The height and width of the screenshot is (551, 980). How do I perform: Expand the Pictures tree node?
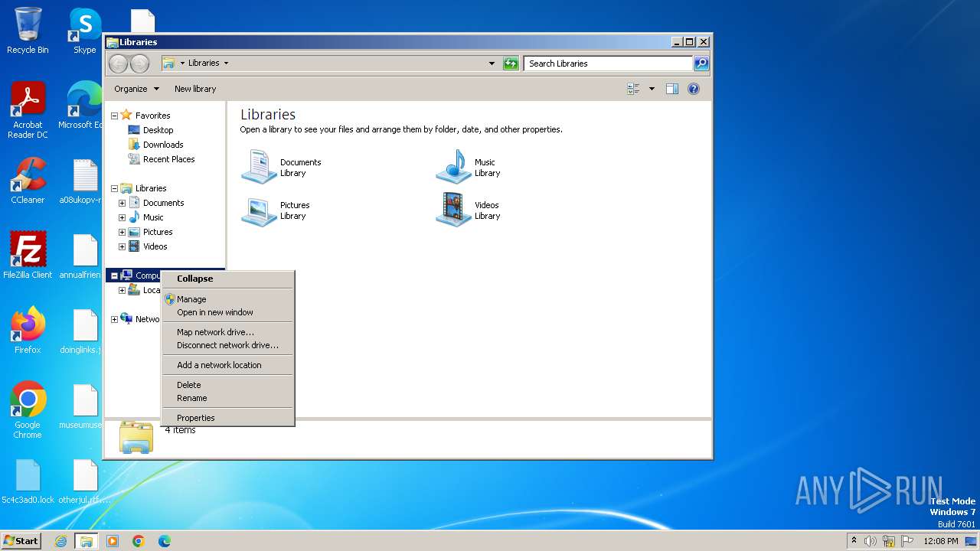[x=122, y=232]
